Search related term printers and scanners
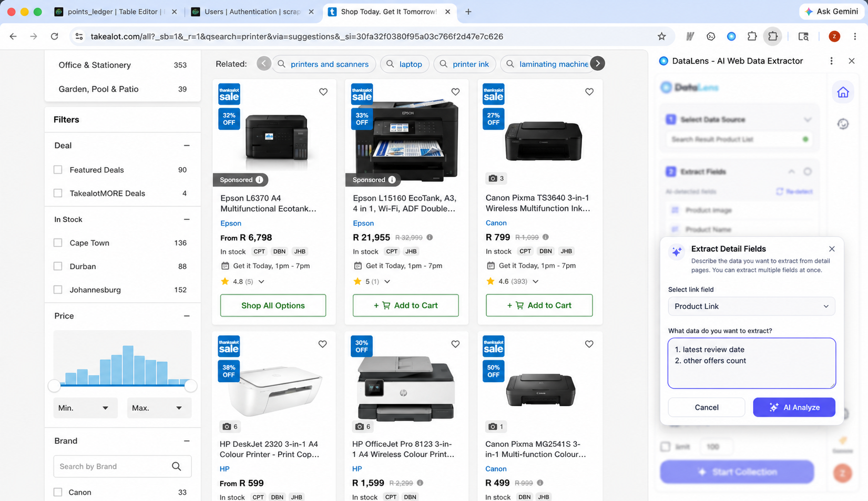 pyautogui.click(x=324, y=64)
